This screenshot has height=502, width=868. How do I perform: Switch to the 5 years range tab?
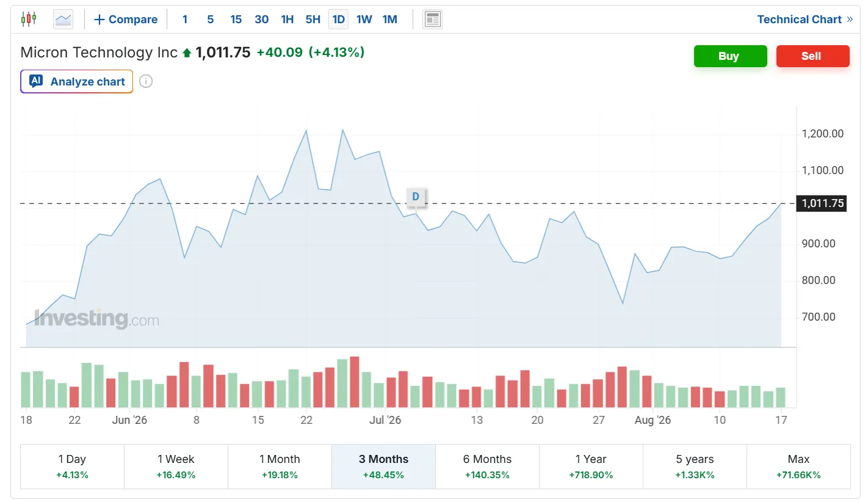coord(695,467)
